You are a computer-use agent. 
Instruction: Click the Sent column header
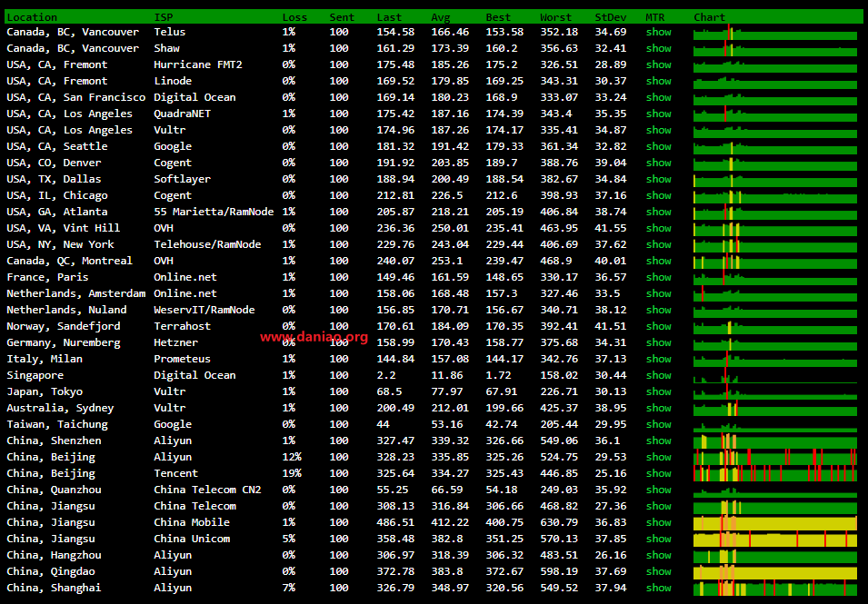click(342, 17)
